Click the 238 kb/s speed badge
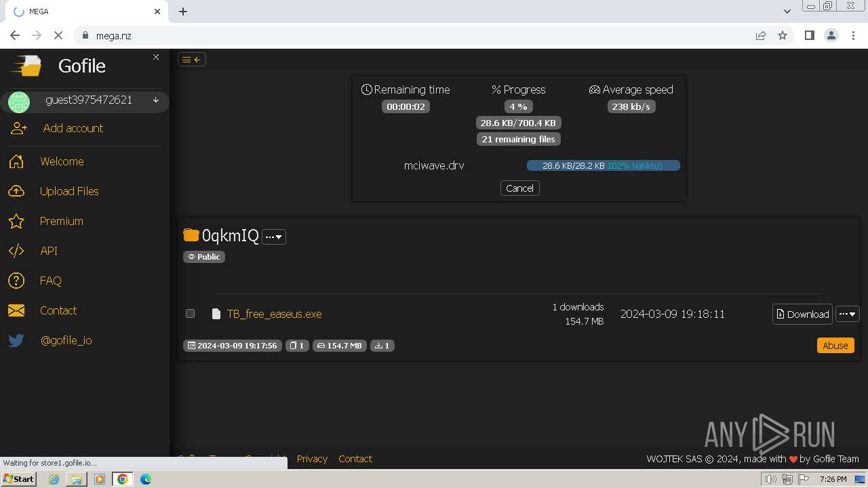Screen dimensions: 868x488 click(631, 106)
